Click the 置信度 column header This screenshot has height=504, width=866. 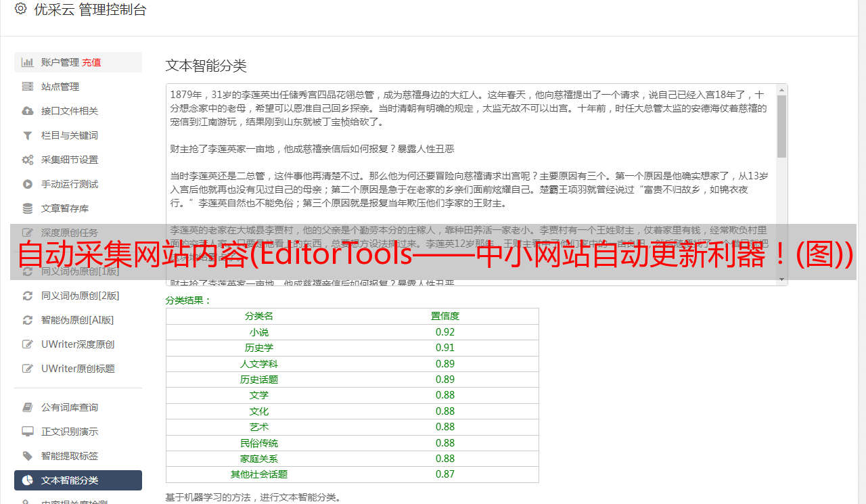[445, 316]
